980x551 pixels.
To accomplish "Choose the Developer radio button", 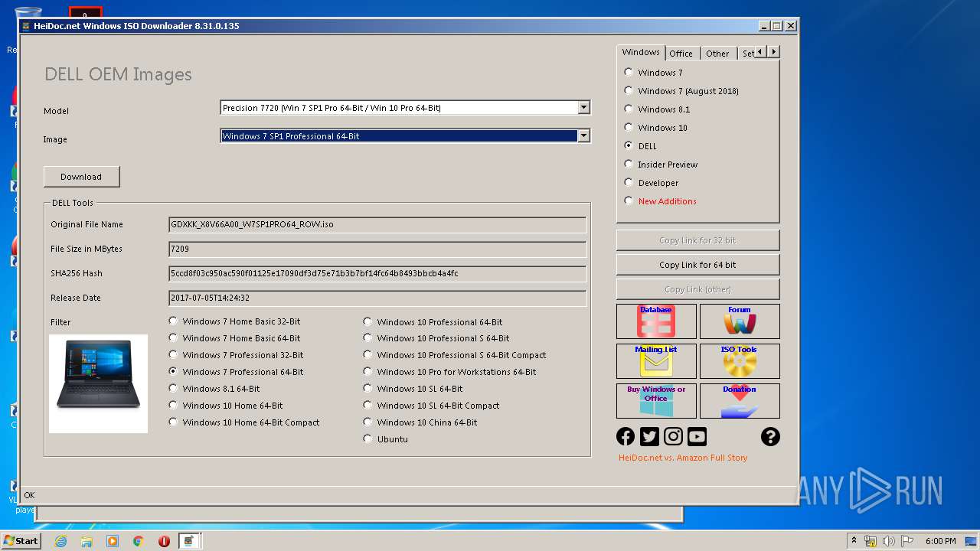I will click(629, 182).
